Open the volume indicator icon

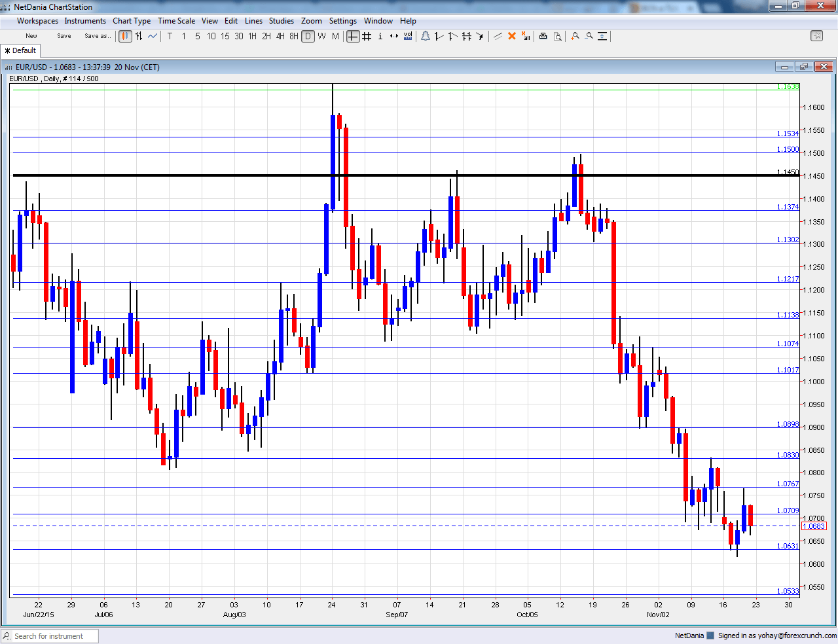407,36
